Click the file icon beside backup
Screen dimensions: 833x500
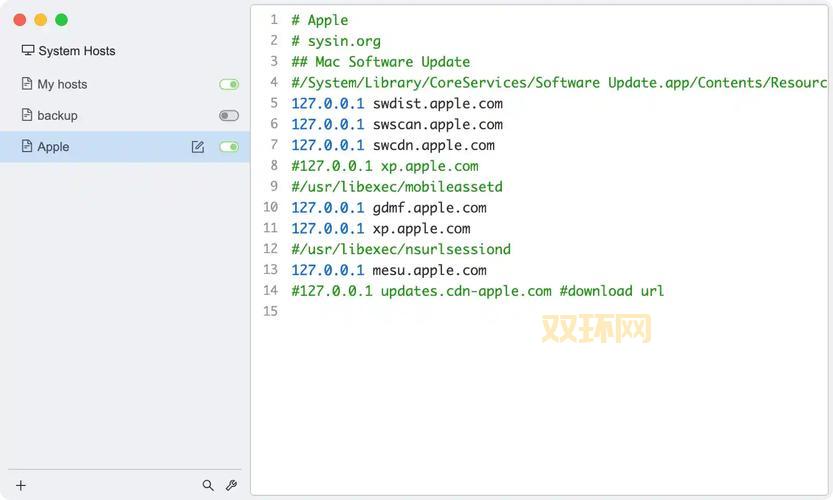(27, 115)
